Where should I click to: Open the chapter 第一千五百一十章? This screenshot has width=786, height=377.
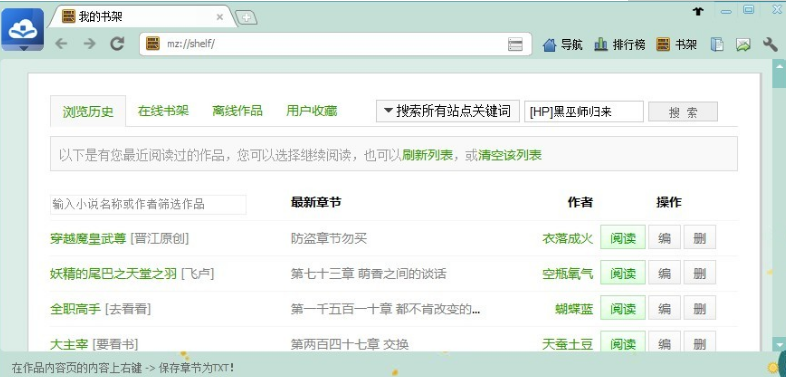click(x=385, y=309)
